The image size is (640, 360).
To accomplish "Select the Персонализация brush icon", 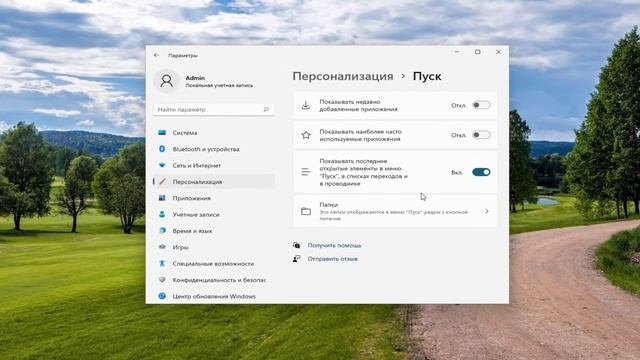I will 162,182.
